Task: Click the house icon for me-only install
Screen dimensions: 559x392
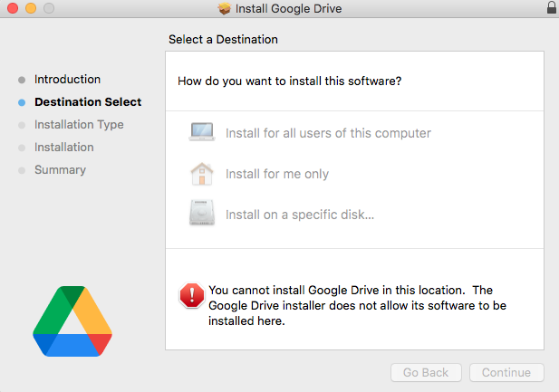Action: pos(202,174)
